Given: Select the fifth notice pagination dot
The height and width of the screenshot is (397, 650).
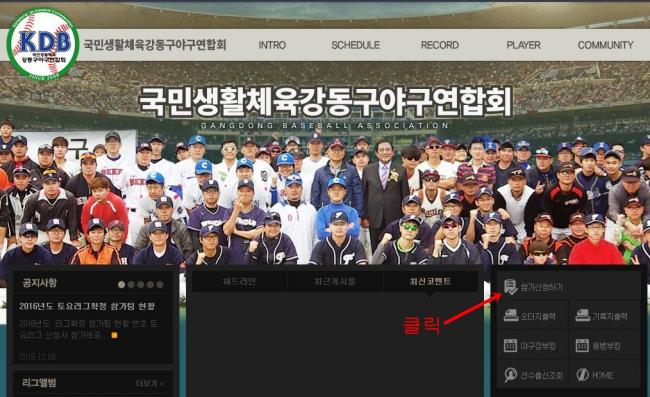Looking at the screenshot, I should tap(160, 285).
